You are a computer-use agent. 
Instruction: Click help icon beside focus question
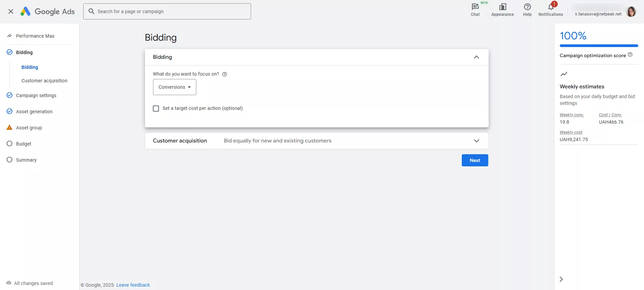pyautogui.click(x=225, y=74)
